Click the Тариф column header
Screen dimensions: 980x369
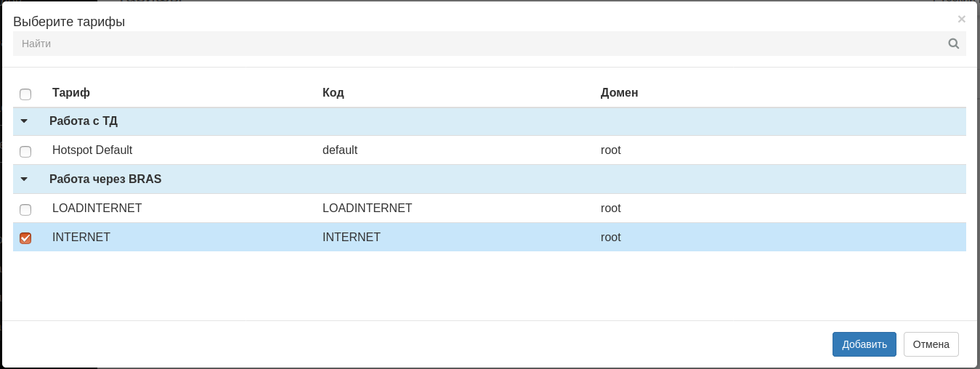pos(71,93)
